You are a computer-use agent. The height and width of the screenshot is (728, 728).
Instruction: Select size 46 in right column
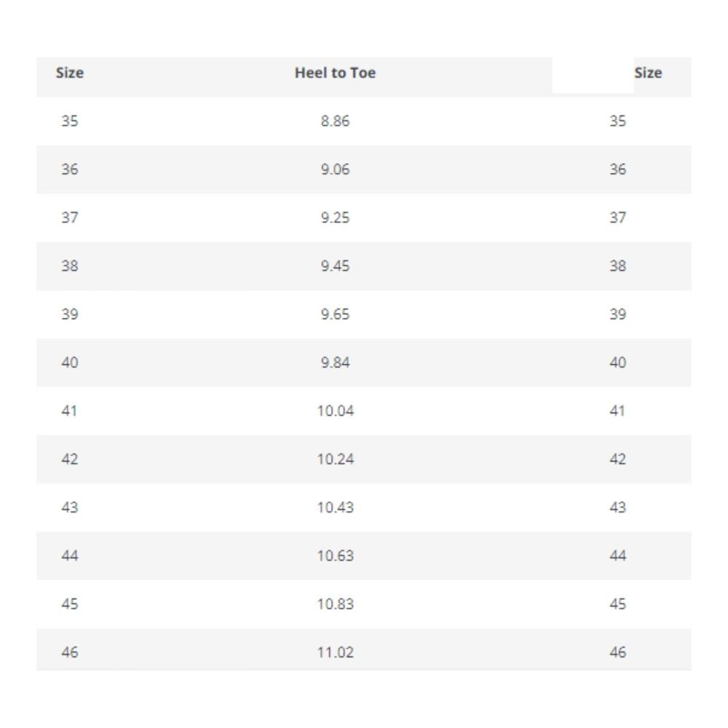(617, 652)
